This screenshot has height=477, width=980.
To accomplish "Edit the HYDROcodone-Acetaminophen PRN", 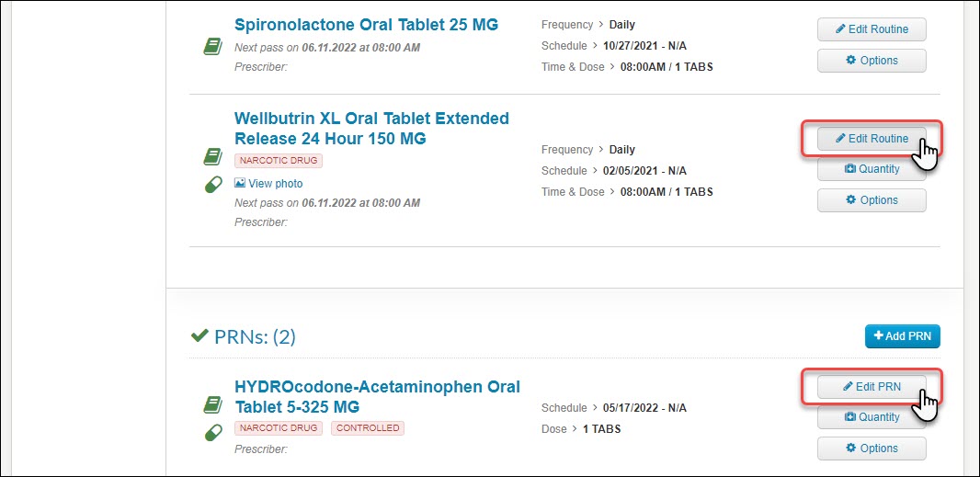I will point(872,386).
